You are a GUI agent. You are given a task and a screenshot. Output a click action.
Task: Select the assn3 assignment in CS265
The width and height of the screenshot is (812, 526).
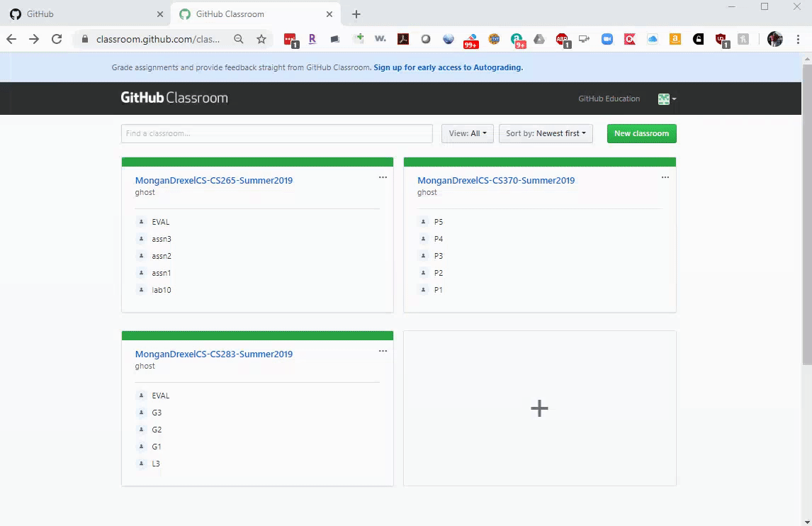[x=162, y=239]
